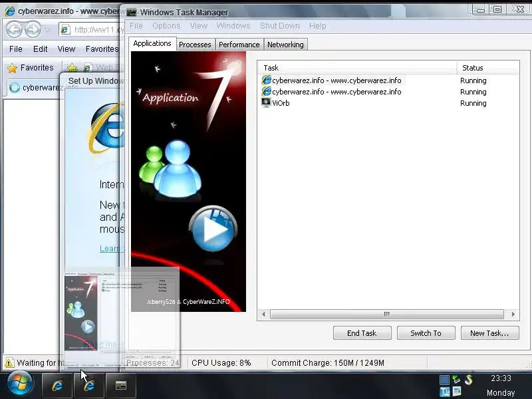Open Task Manager Help menu
Image resolution: width=532 pixels, height=399 pixels.
318,26
